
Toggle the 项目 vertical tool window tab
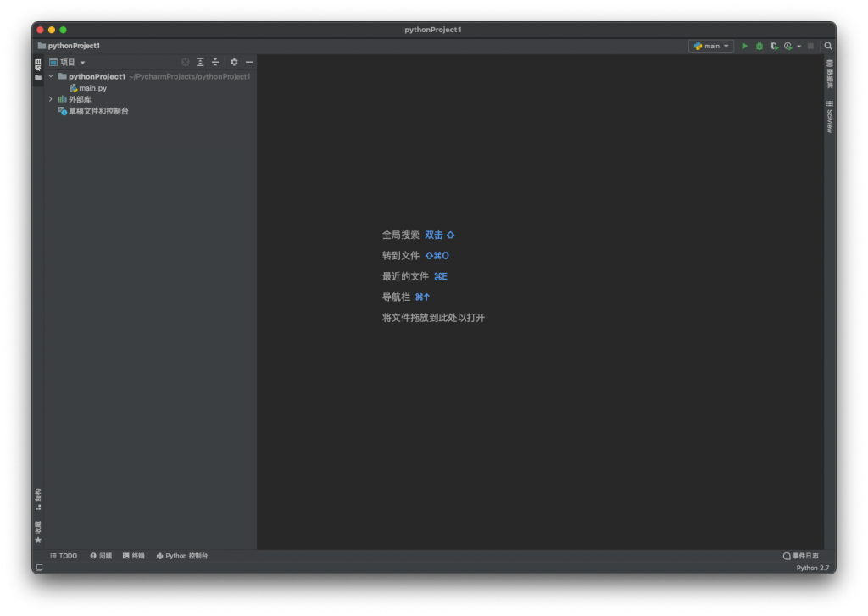[38, 69]
